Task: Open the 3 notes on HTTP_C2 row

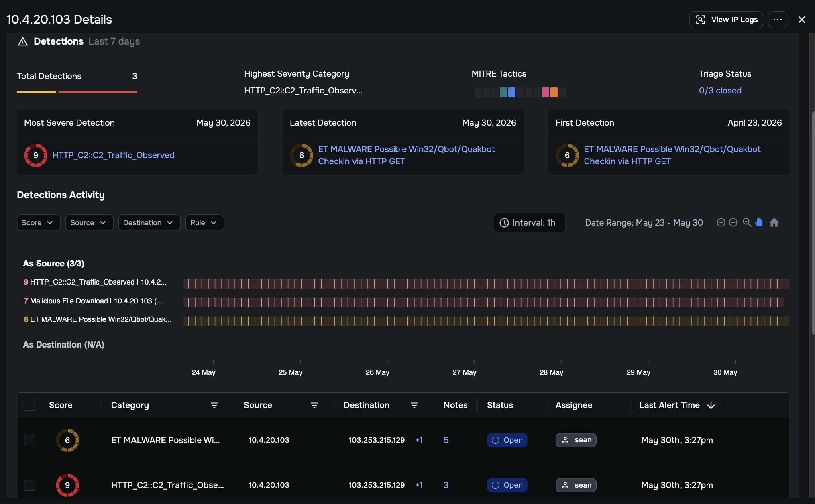Action: tap(446, 485)
